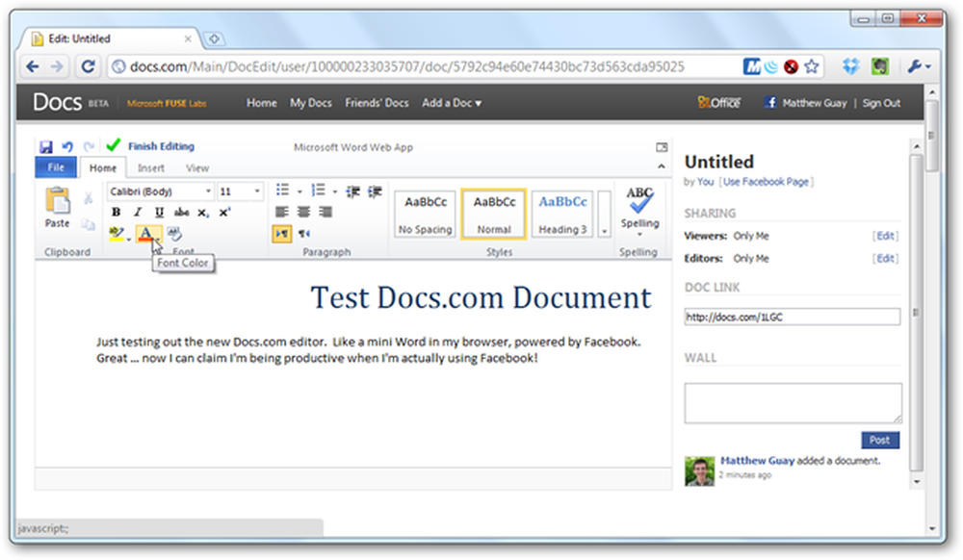Click the Numbering list icon
The image size is (963, 560).
click(x=318, y=191)
